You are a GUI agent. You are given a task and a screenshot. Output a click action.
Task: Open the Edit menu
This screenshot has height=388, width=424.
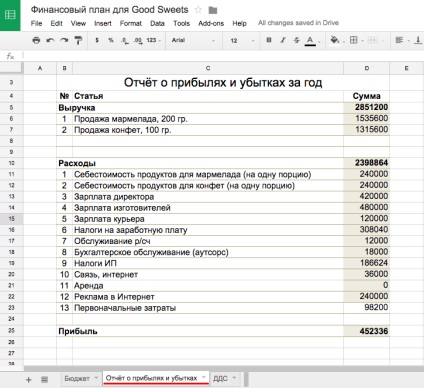pos(56,23)
